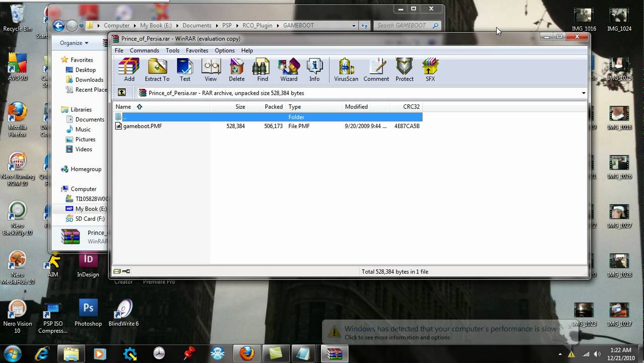644x363 pixels.
Task: Select Videos library in Explorer sidebar
Action: point(83,149)
